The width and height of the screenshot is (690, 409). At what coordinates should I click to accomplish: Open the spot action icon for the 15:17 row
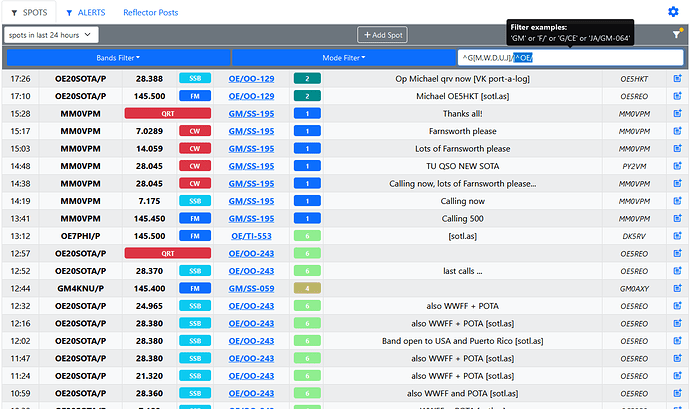[677, 131]
